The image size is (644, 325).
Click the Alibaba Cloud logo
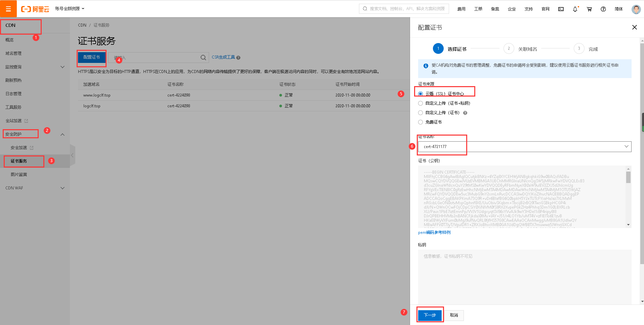point(35,9)
